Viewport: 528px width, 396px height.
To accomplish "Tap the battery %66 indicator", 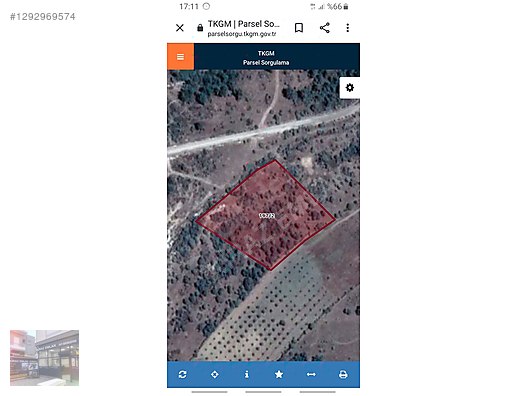I will (338, 6).
